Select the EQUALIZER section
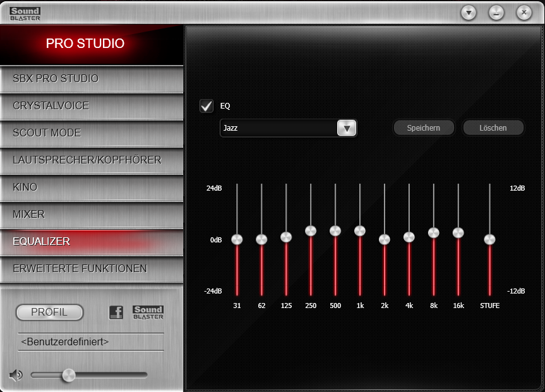The image size is (545, 392). pyautogui.click(x=92, y=242)
